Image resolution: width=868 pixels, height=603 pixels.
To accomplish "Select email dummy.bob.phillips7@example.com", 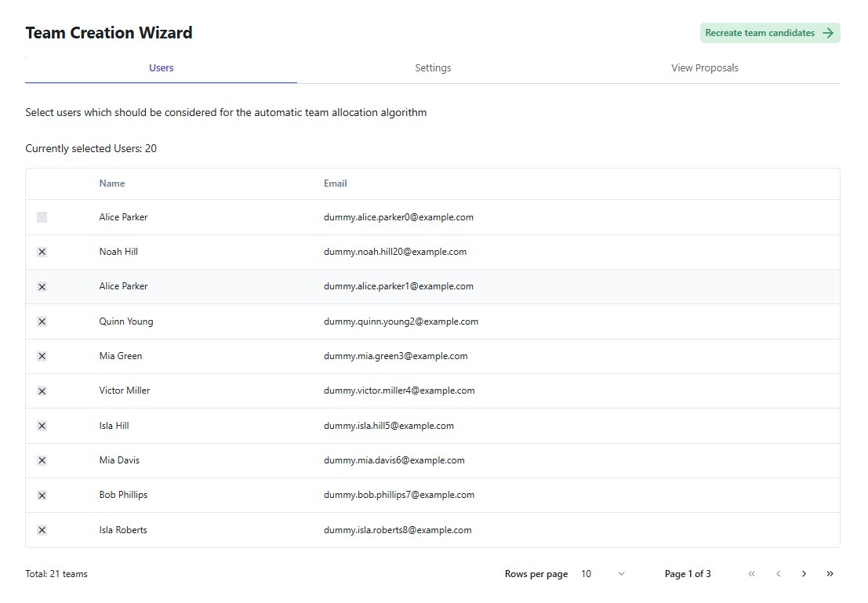I will pyautogui.click(x=399, y=495).
